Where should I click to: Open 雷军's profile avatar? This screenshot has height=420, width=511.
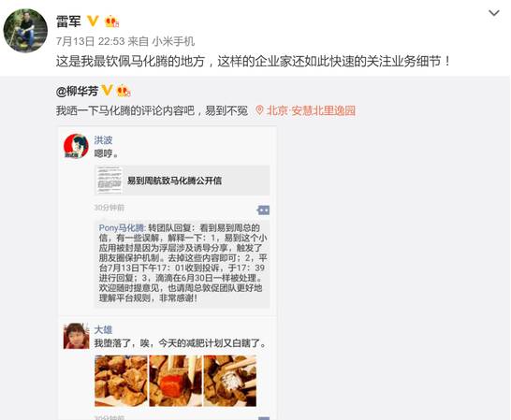click(x=25, y=31)
